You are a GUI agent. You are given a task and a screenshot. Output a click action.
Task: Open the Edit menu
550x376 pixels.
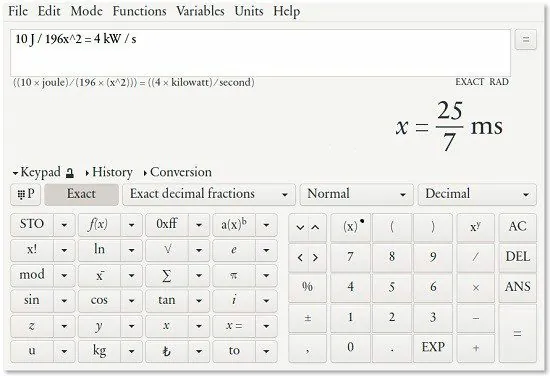click(49, 11)
